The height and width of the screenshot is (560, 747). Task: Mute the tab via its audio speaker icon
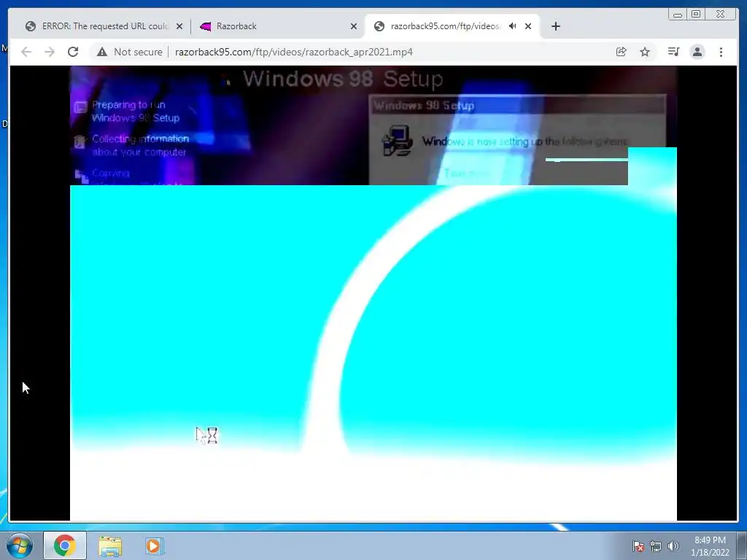click(513, 26)
